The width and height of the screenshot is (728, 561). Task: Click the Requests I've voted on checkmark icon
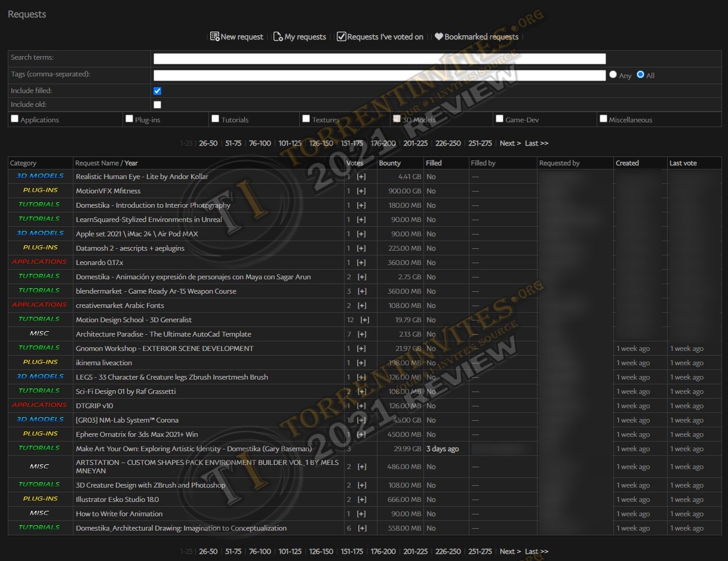(341, 37)
